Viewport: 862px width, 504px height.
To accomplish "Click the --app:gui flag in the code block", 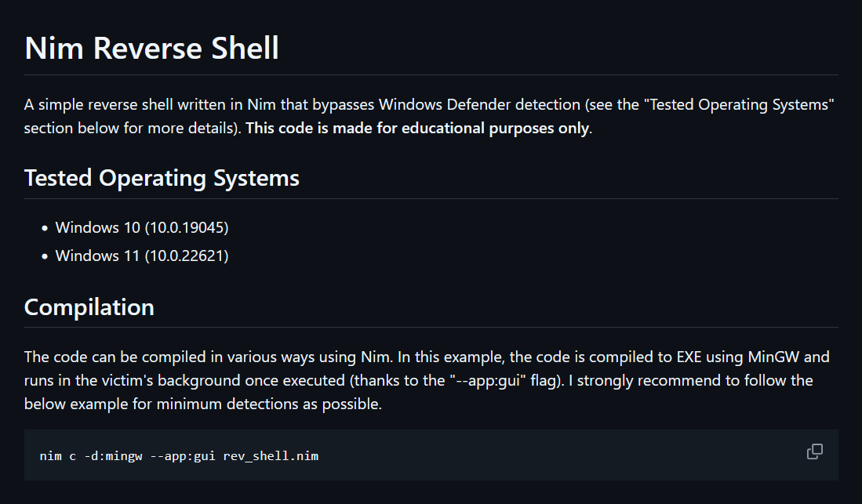I will (183, 456).
